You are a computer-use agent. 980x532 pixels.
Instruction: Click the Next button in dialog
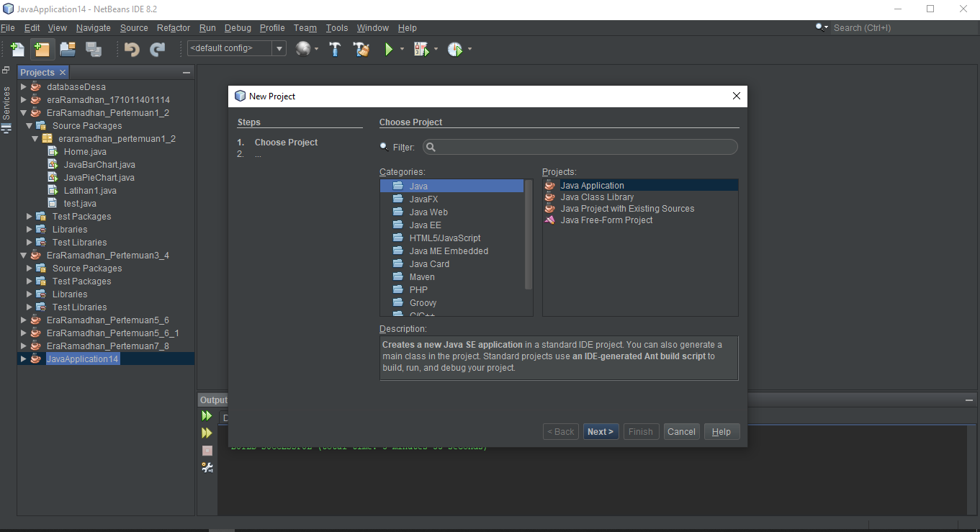tap(601, 432)
